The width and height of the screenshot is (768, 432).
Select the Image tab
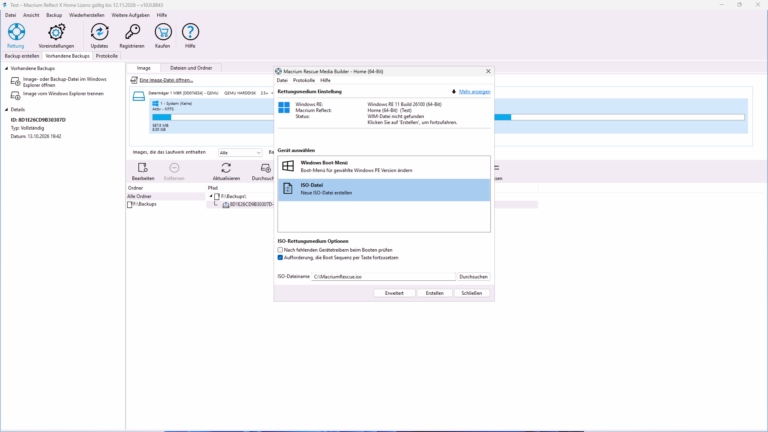[144, 68]
